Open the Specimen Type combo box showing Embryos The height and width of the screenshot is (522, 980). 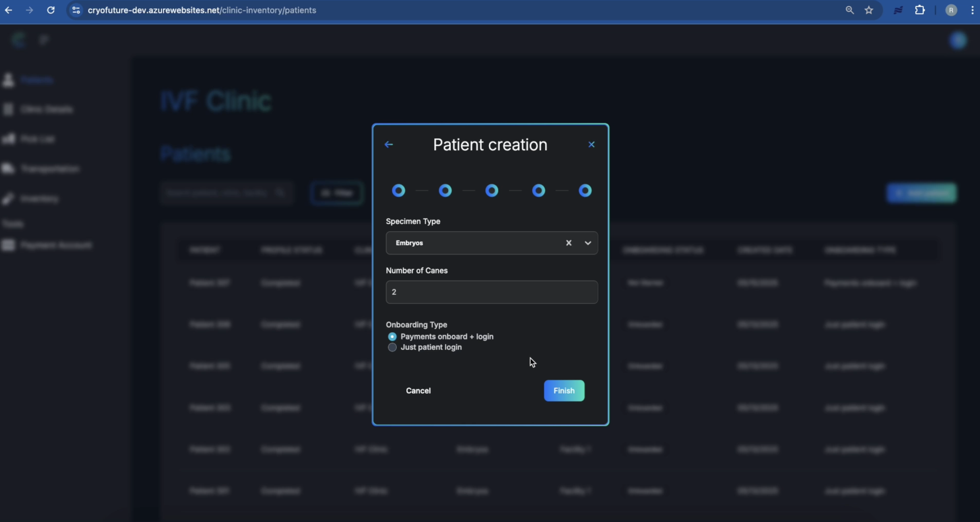[x=472, y=243]
